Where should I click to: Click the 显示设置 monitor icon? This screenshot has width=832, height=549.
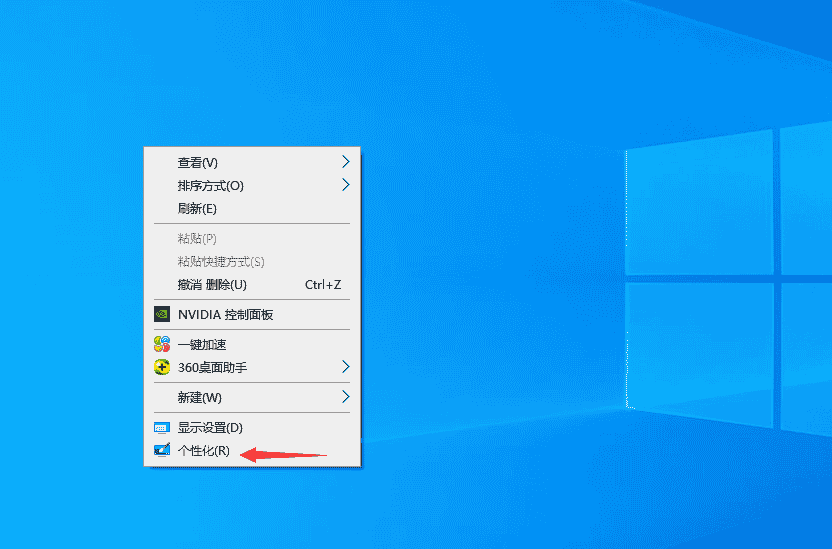coord(161,427)
